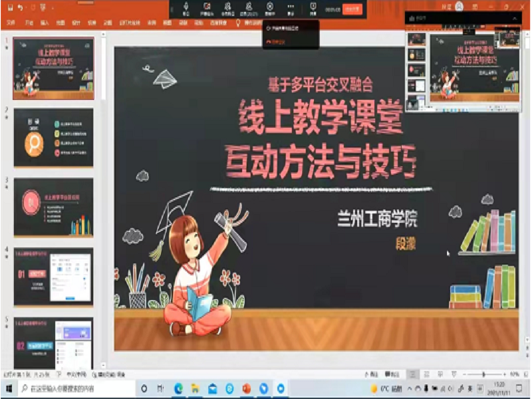Click the PowerPoint icon in the taskbar
Viewport: 532px width, 399px height.
(x=247, y=388)
